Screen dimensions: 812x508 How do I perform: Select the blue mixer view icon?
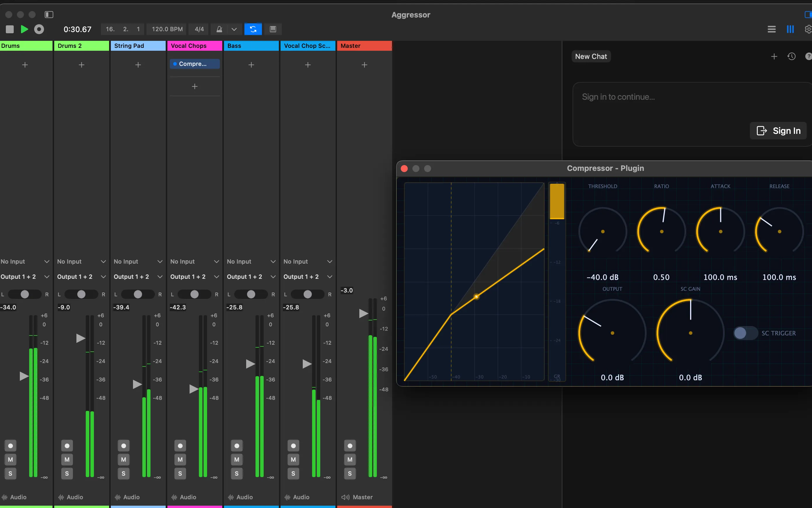point(790,29)
